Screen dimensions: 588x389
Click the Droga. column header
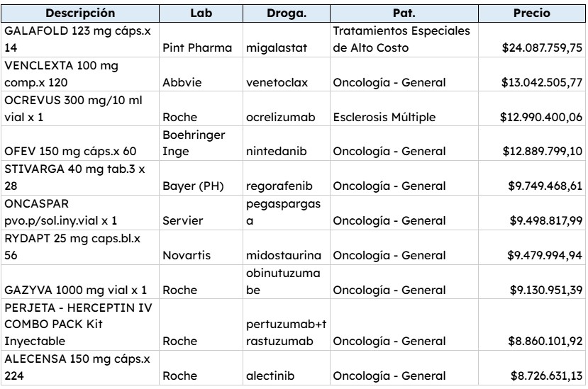point(286,13)
